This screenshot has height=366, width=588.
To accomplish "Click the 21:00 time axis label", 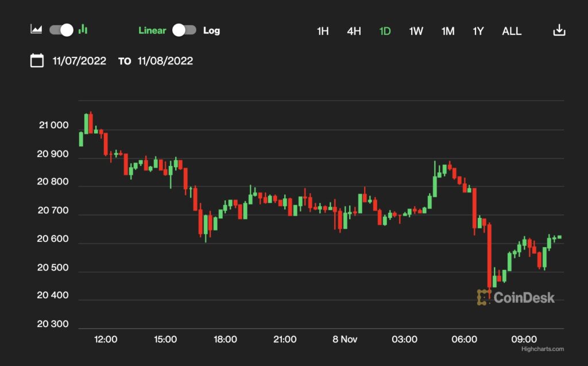I will [285, 340].
